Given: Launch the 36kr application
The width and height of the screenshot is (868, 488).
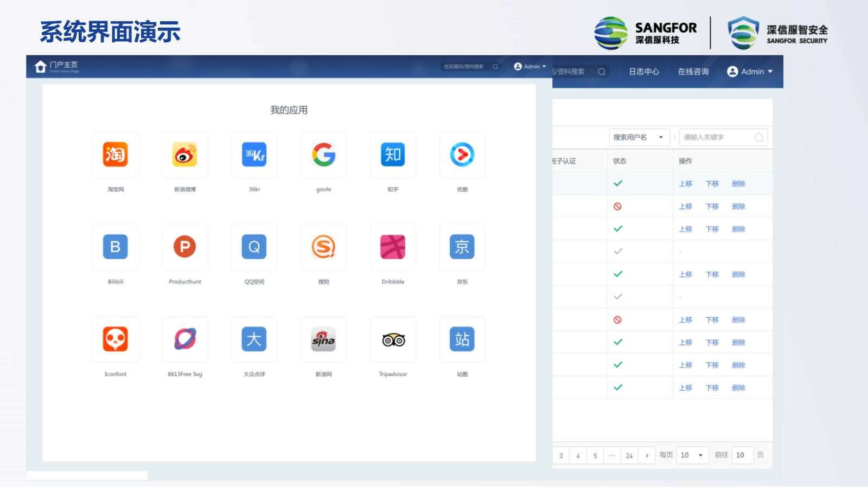Looking at the screenshot, I should (254, 155).
